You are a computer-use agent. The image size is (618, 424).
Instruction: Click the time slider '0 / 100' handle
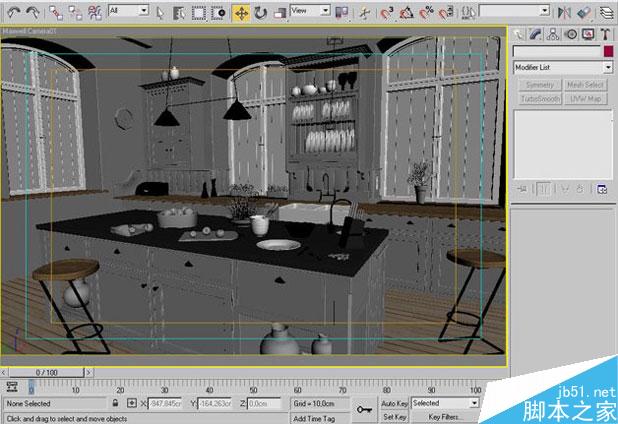click(47, 372)
